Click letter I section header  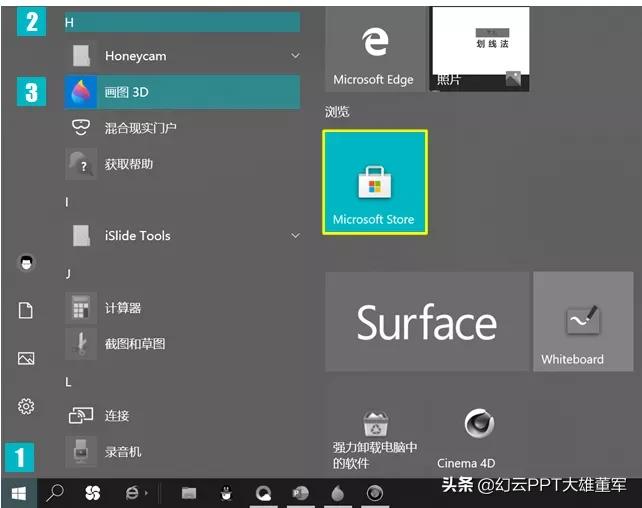tap(67, 202)
